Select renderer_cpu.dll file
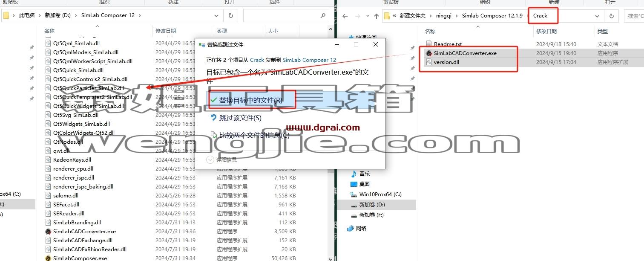Viewport: 644px width, 261px height. click(x=73, y=169)
